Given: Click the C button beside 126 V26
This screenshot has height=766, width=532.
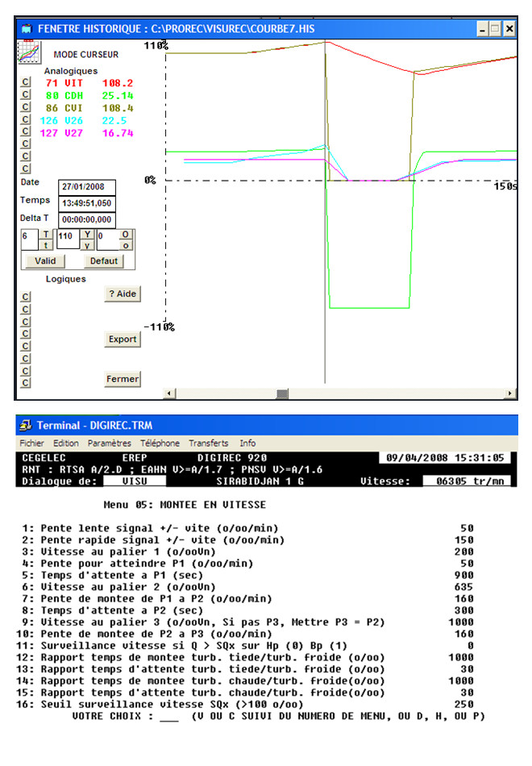Looking at the screenshot, I should point(25,119).
